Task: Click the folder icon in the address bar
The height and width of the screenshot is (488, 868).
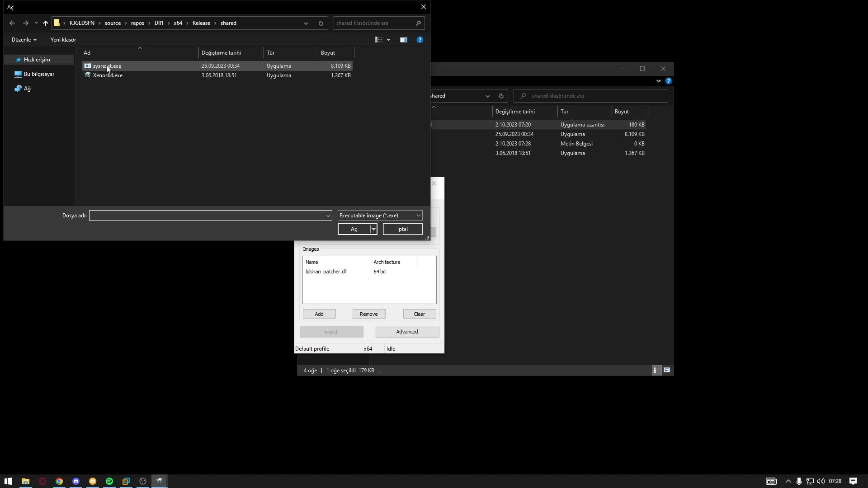Action: click(57, 23)
